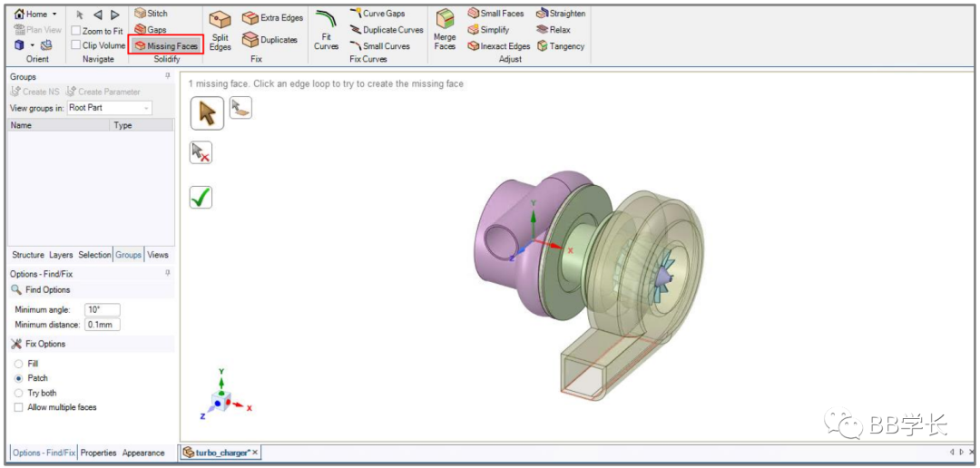
Task: Switch to the Layers tab
Action: [x=61, y=255]
